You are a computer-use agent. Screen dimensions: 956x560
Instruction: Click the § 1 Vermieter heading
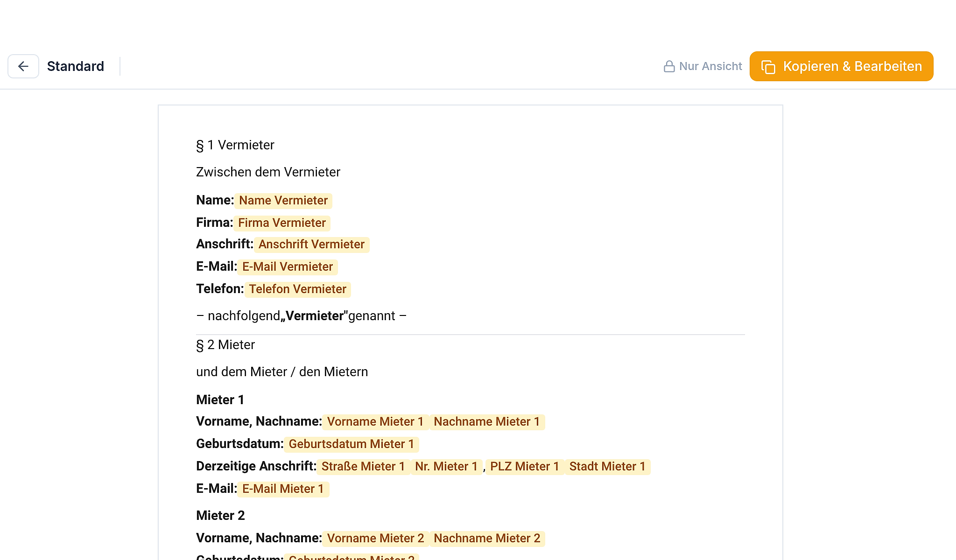click(235, 145)
